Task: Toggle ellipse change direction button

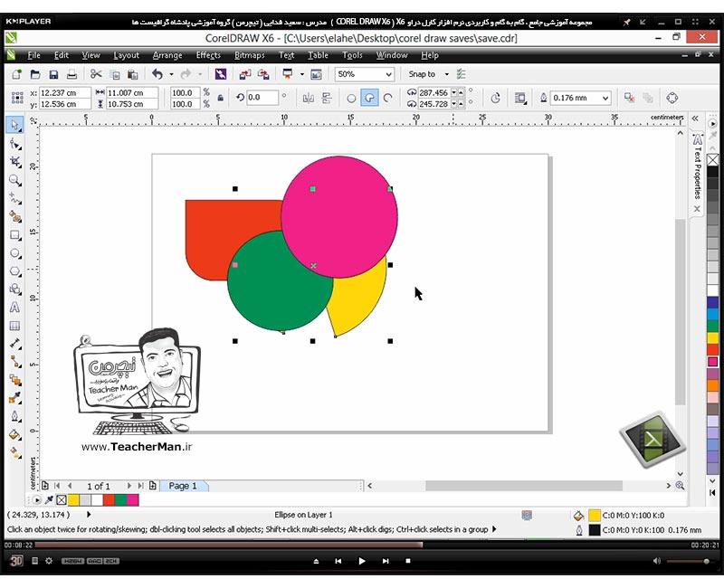Action: click(495, 98)
